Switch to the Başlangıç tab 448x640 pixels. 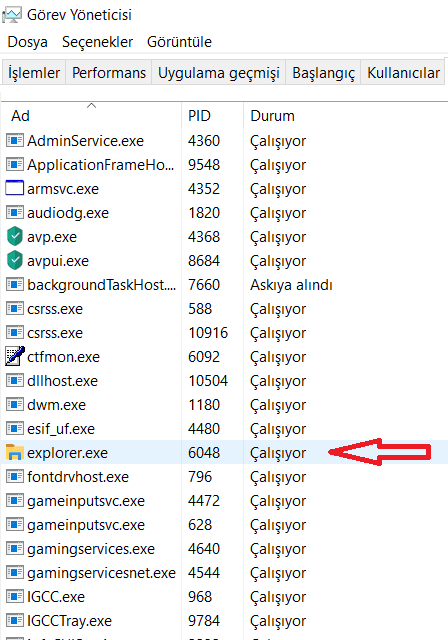click(324, 73)
